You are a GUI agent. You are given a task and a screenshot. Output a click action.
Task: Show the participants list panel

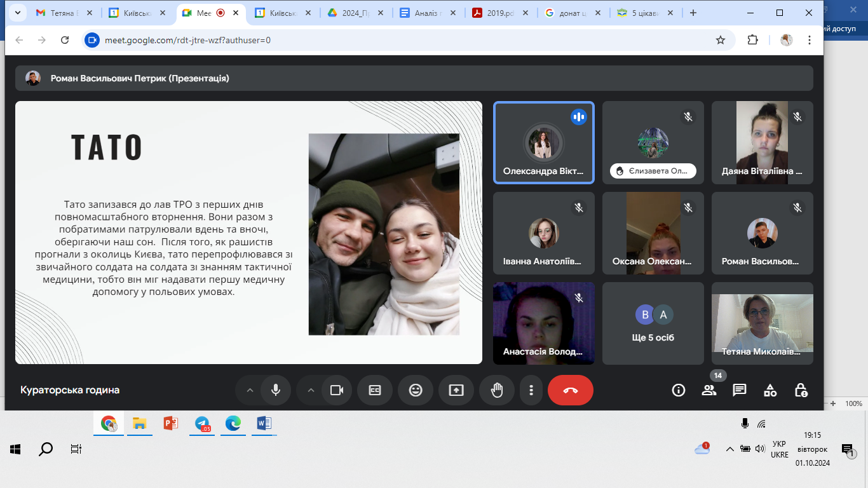point(709,390)
